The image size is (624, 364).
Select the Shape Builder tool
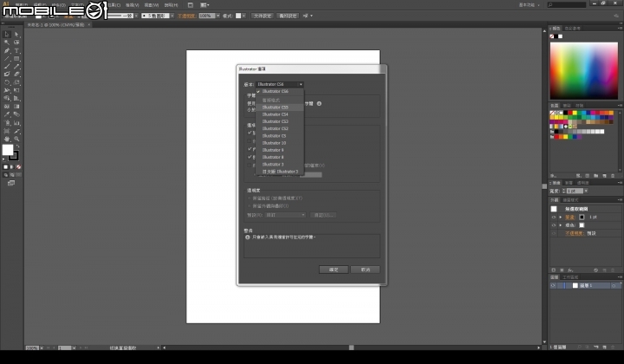(x=7, y=99)
